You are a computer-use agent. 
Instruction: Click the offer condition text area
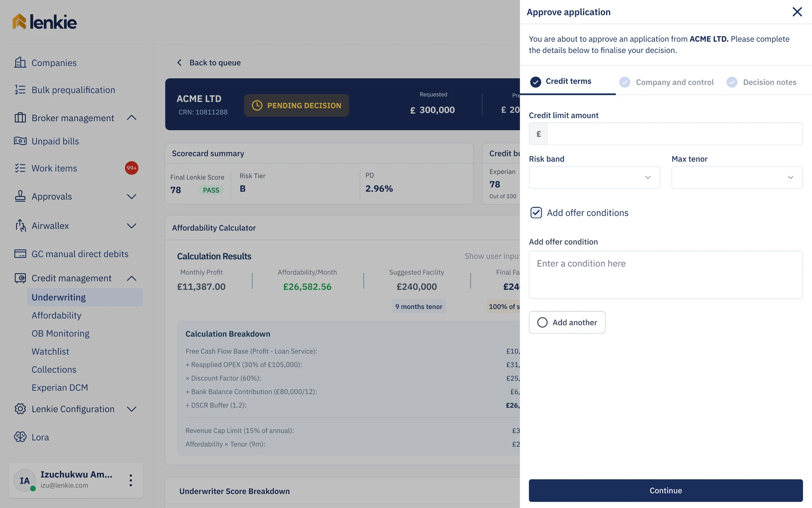666,275
